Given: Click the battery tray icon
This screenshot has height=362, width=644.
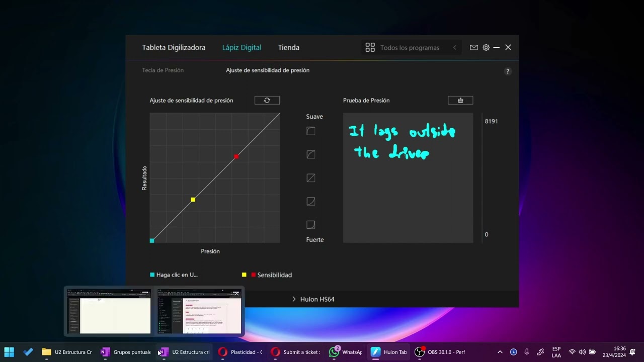Looking at the screenshot, I should tap(593, 352).
